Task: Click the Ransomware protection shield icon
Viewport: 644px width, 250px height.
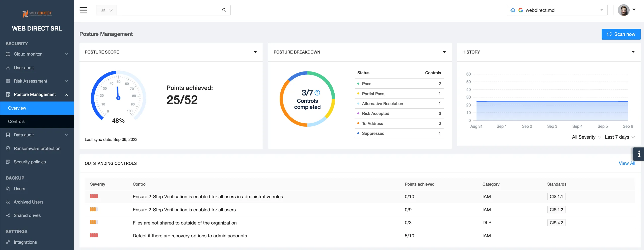Action: [8, 148]
